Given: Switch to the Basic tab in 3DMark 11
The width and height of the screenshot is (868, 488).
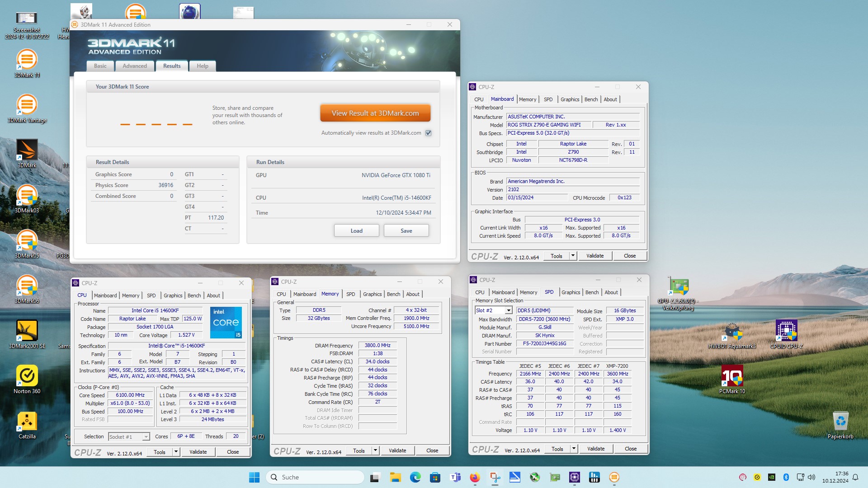Looking at the screenshot, I should coord(100,66).
